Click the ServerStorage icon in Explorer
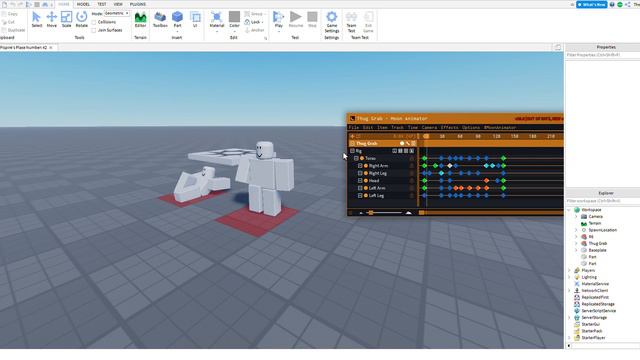This screenshot has height=360, width=640. tap(577, 318)
